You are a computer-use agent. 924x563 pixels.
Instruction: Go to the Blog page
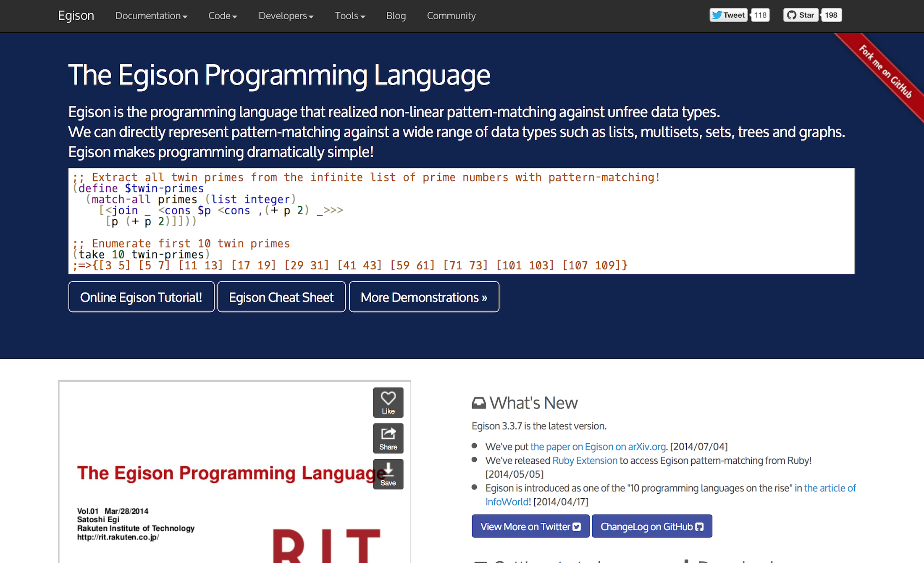click(396, 16)
